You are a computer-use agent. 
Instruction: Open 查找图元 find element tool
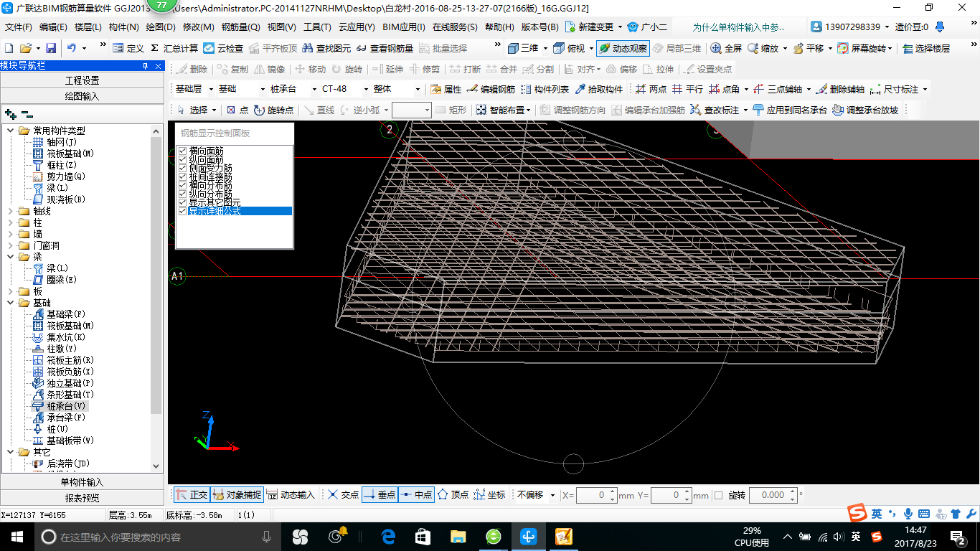click(x=326, y=48)
